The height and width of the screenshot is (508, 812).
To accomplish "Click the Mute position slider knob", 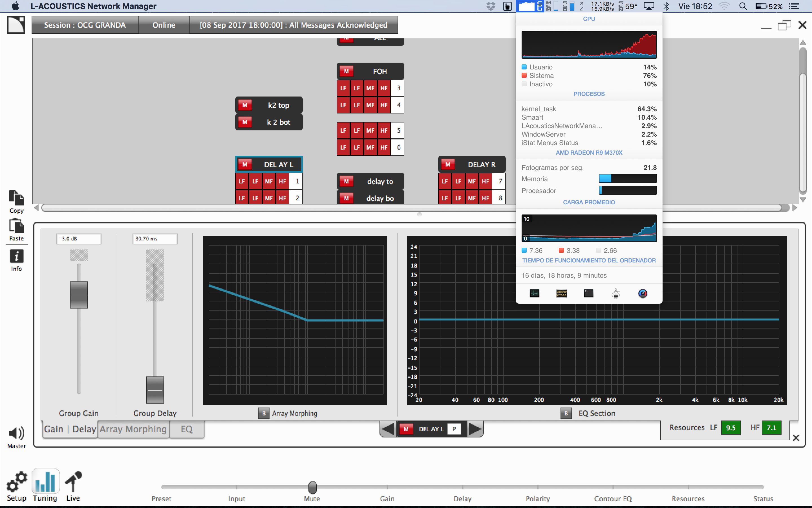I will [x=312, y=487].
